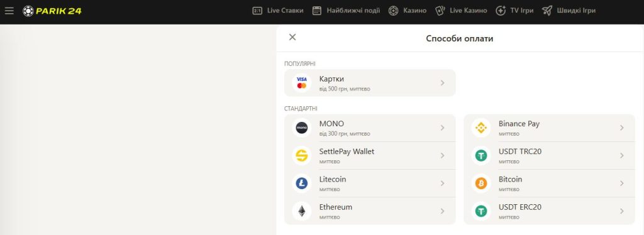Expand the USDT ERC20 chevron arrow

click(x=622, y=211)
